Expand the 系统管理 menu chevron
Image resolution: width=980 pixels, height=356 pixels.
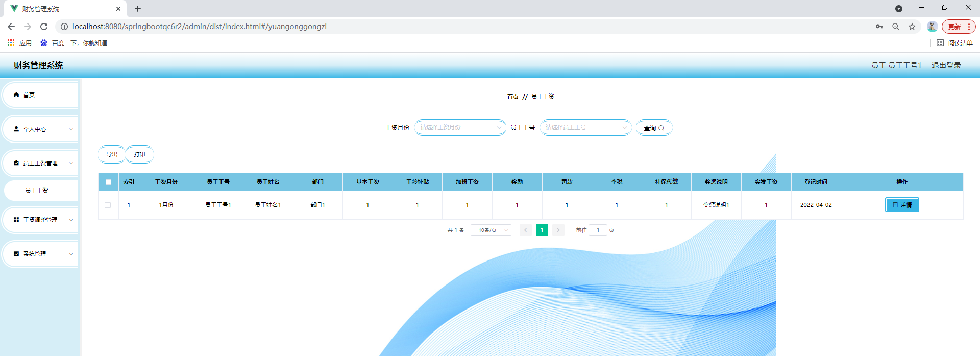[71, 254]
